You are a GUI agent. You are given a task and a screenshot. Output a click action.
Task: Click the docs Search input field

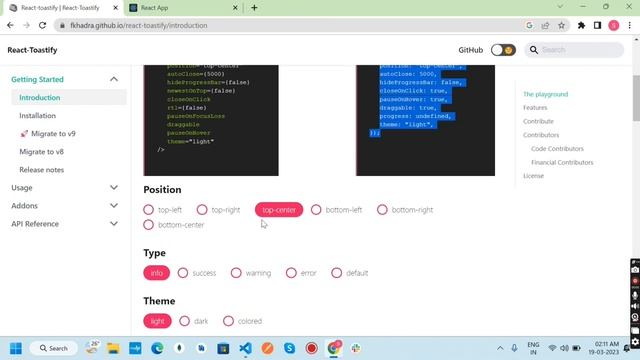(x=574, y=50)
